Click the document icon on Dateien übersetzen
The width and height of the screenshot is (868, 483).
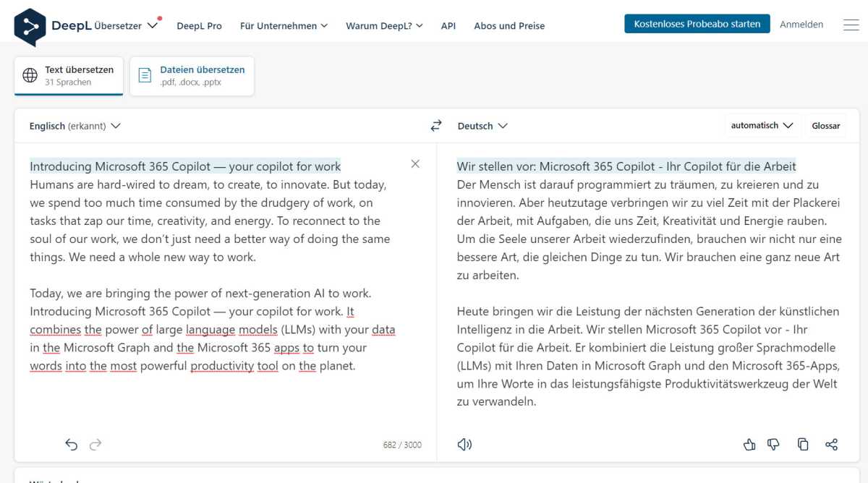click(x=145, y=75)
